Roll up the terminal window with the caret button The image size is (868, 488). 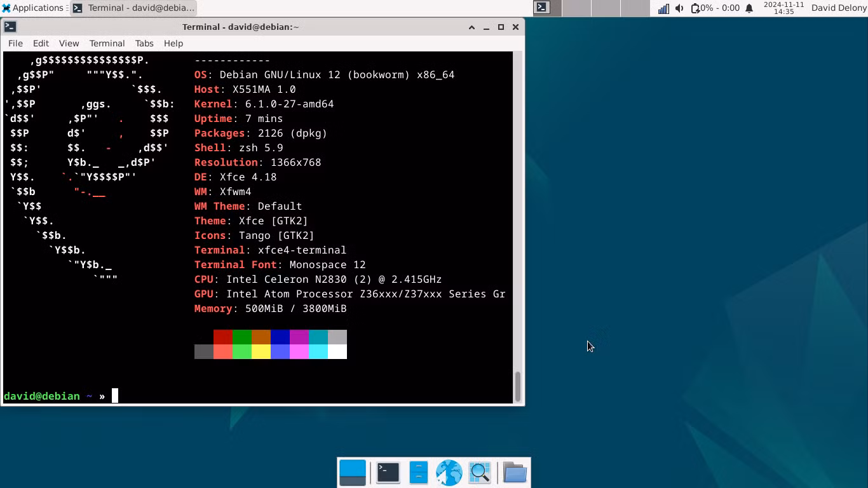(x=471, y=27)
